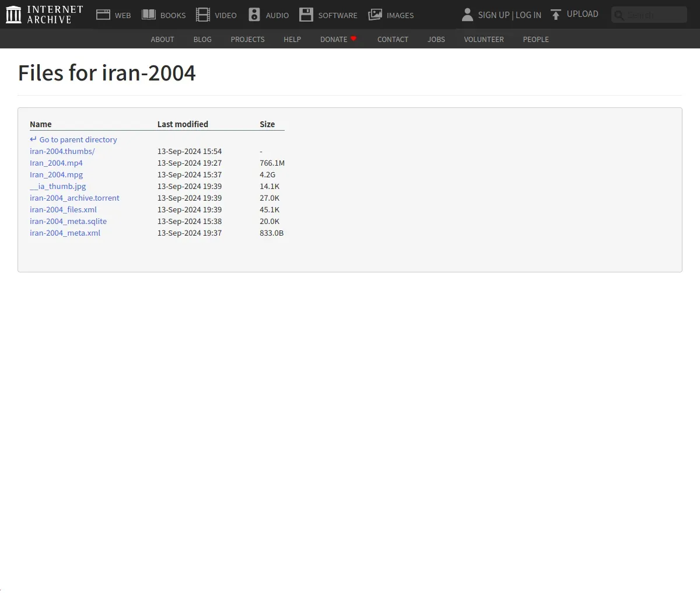The width and height of the screenshot is (700, 595).
Task: Open the DONATE link
Action: click(x=334, y=39)
